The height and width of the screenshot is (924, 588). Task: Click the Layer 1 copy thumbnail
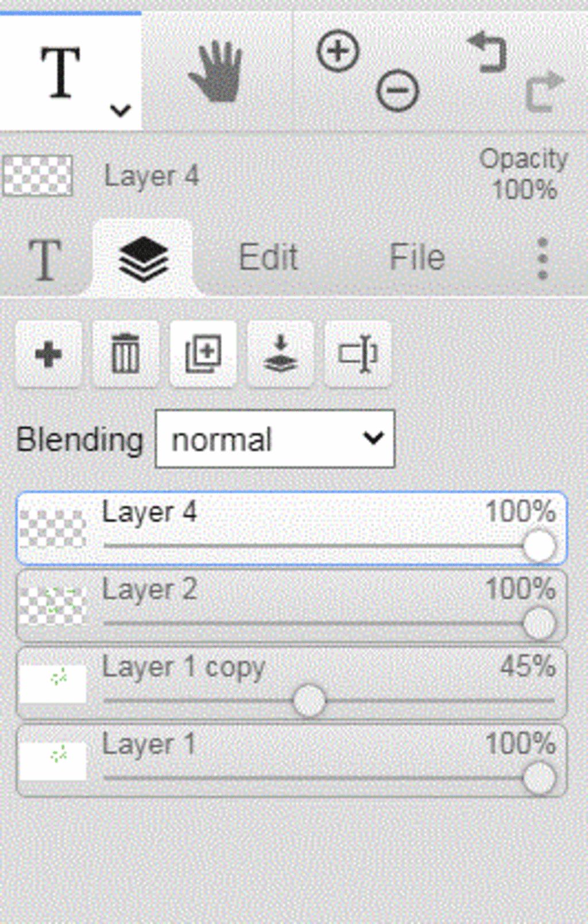click(53, 683)
